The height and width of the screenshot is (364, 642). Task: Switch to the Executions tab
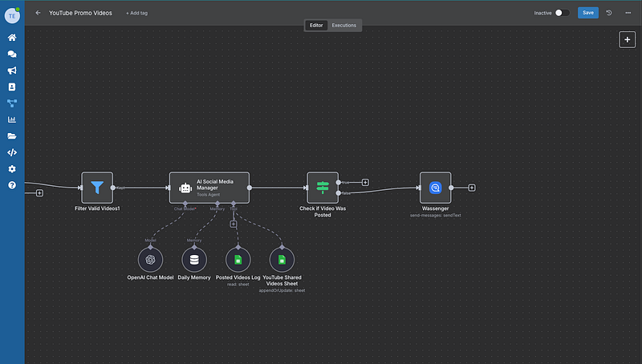[343, 26]
